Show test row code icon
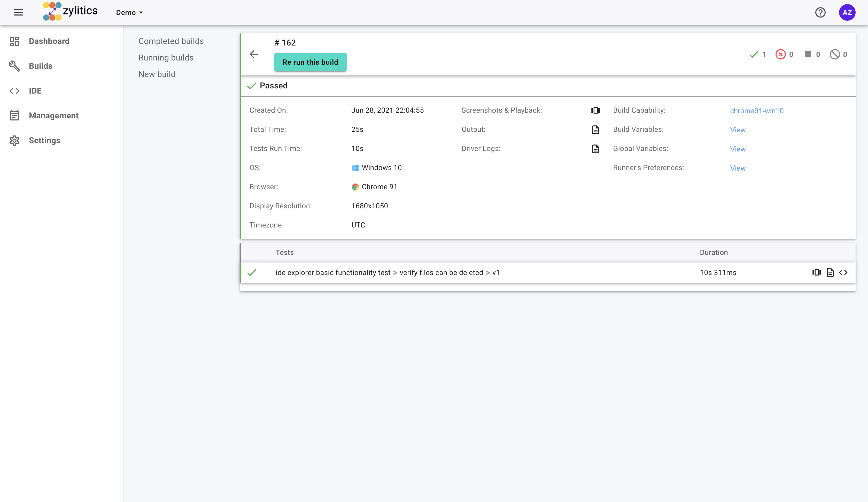 (843, 272)
